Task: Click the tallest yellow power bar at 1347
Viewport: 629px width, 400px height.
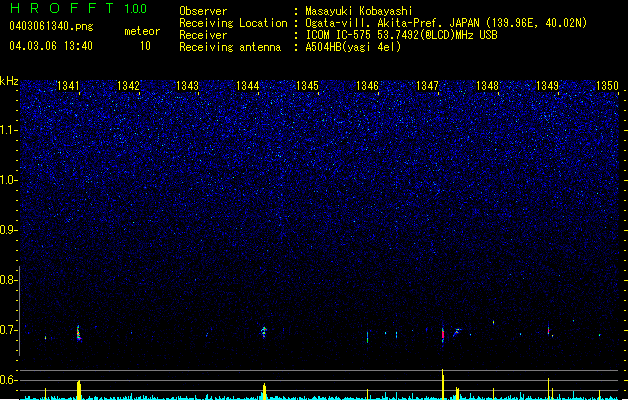Action: 443,384
